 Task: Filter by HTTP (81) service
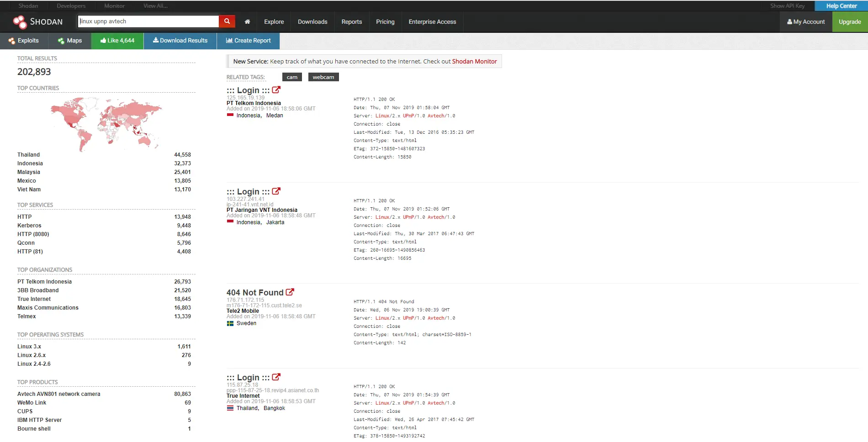click(x=30, y=252)
